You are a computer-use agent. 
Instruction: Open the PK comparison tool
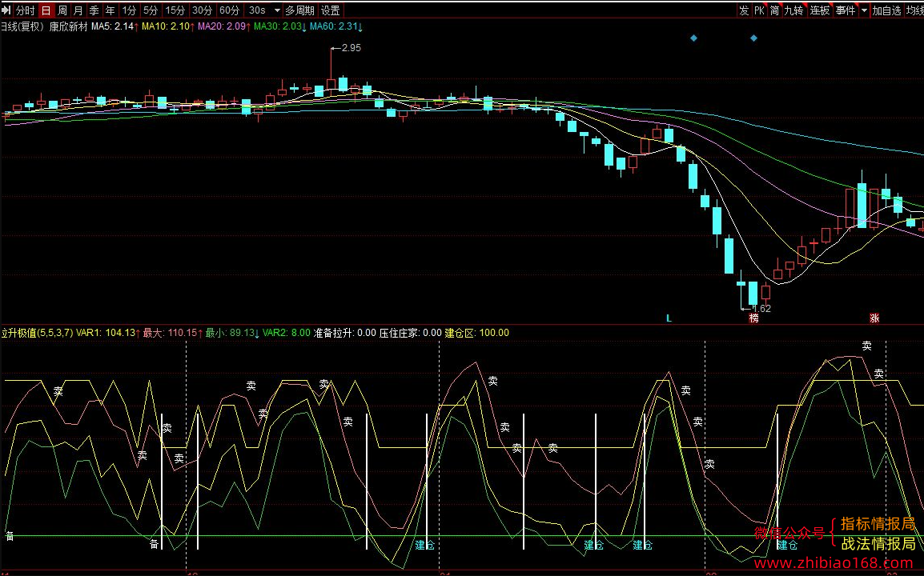tap(759, 10)
